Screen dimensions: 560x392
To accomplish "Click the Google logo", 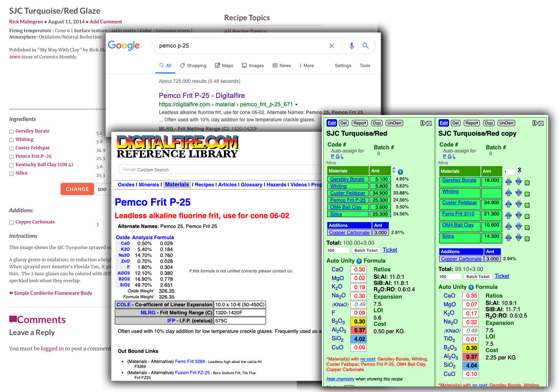I will 124,45.
